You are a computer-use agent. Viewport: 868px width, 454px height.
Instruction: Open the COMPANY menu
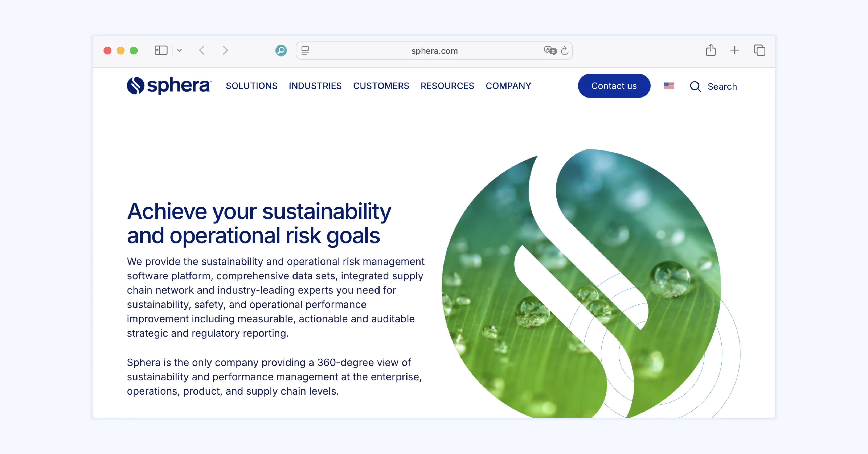pos(508,86)
